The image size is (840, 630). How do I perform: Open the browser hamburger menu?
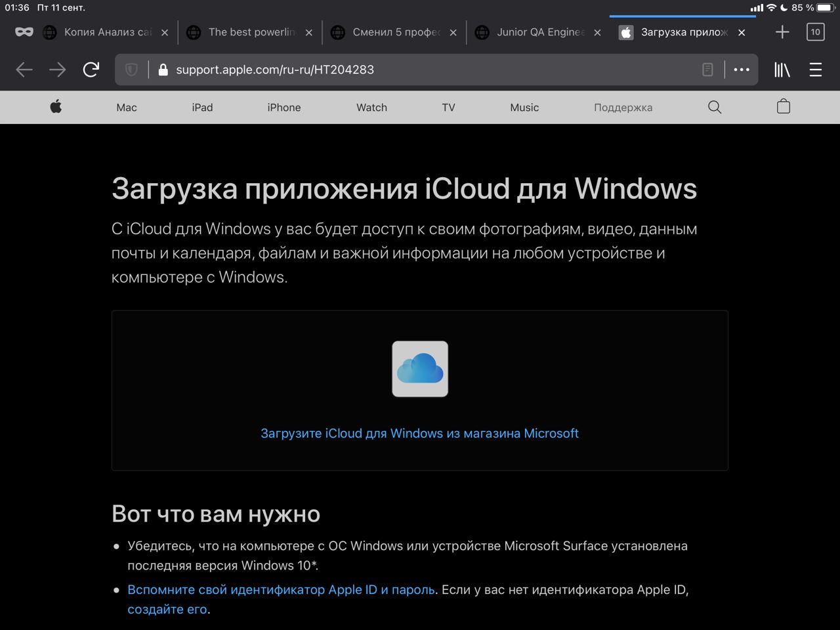(816, 70)
